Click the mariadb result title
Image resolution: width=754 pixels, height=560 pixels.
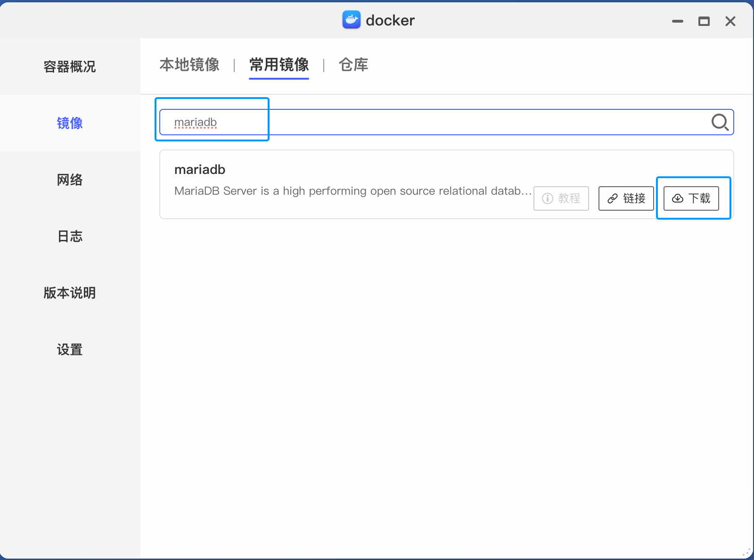pos(200,170)
